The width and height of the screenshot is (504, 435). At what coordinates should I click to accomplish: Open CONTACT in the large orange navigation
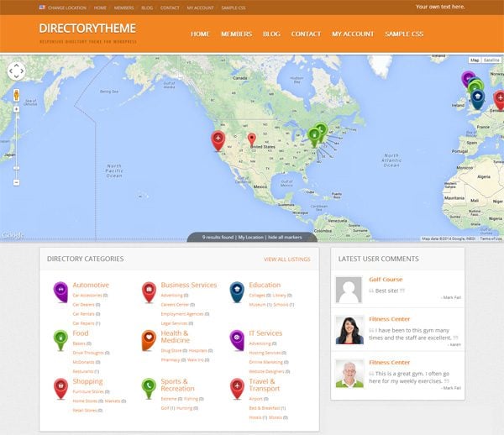(306, 34)
